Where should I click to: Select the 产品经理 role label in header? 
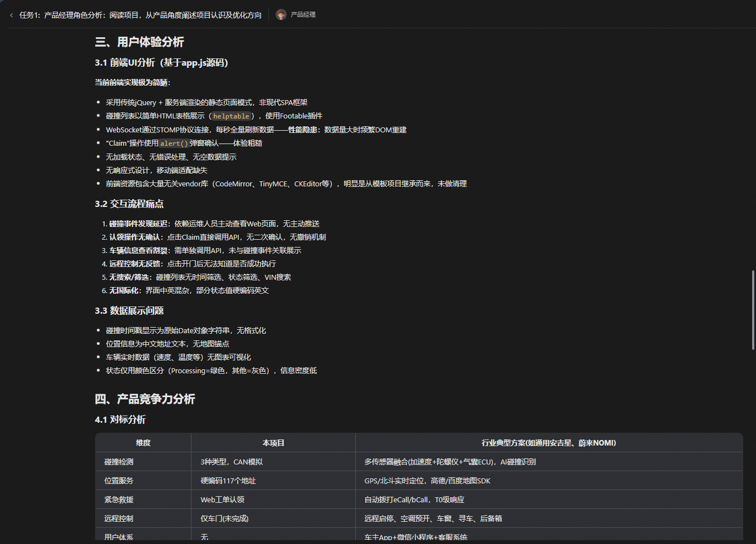(x=303, y=14)
